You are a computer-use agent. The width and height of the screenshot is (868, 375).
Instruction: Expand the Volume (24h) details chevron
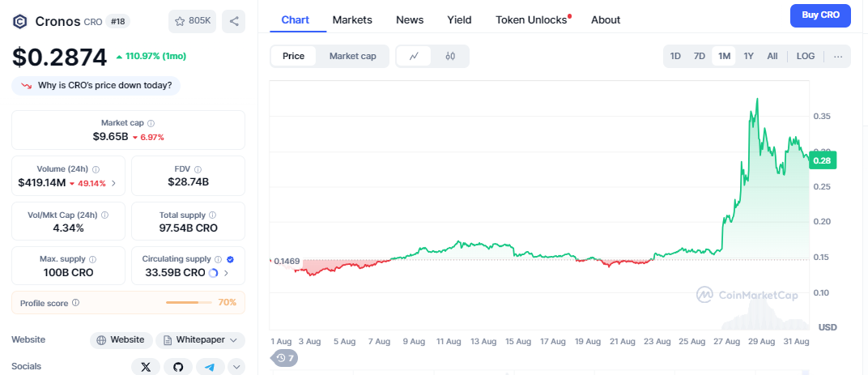pos(113,183)
